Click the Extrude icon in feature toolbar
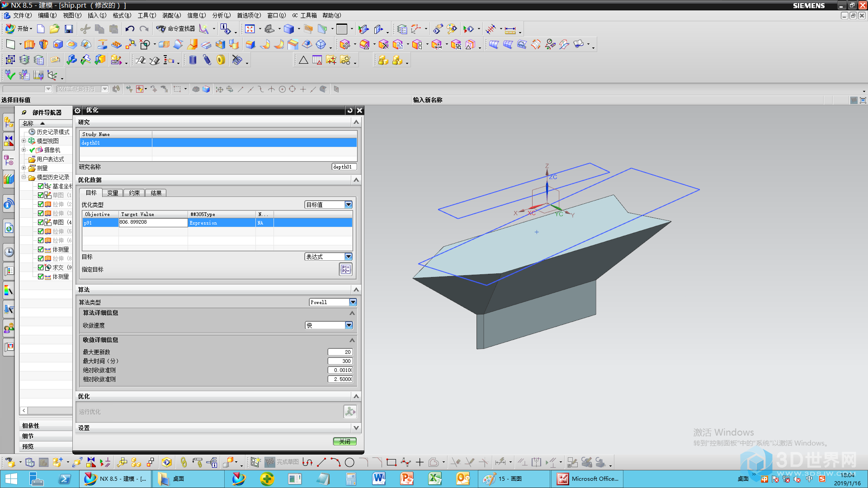Screen dimensions: 868x488 pos(29,44)
